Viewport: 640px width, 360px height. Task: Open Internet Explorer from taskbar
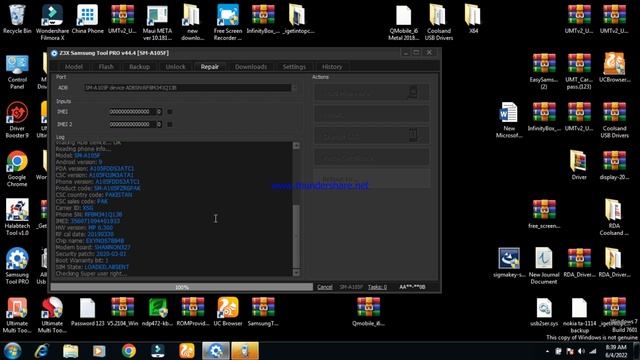point(42,351)
